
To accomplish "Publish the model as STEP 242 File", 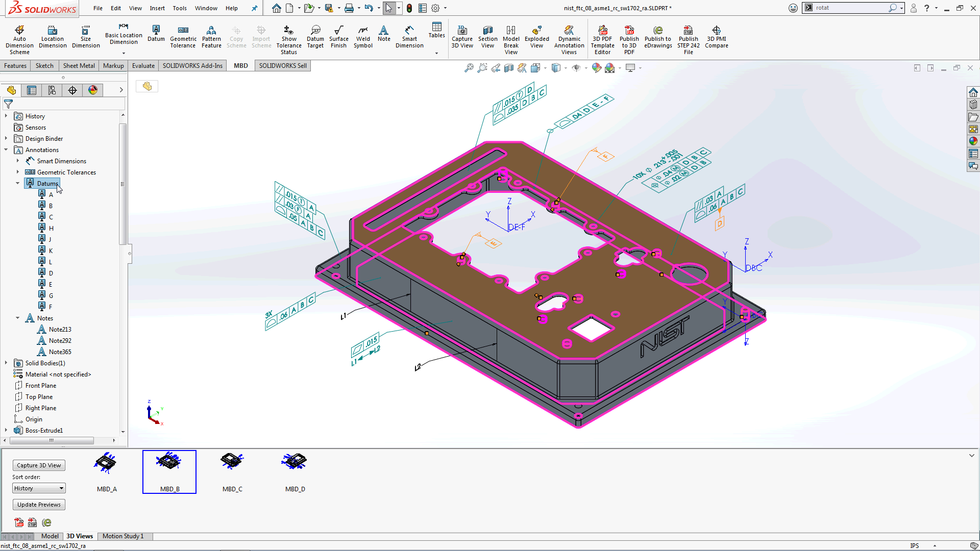I will (x=688, y=38).
